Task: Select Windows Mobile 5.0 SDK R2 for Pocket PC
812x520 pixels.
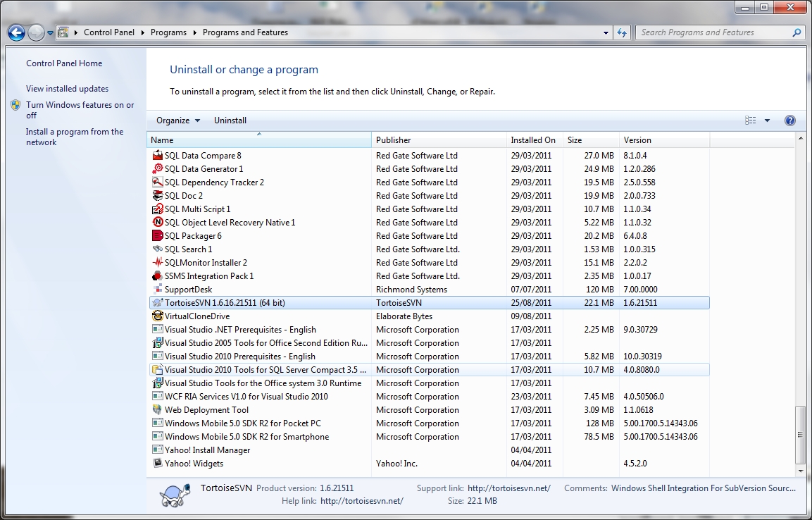Action: click(430, 423)
